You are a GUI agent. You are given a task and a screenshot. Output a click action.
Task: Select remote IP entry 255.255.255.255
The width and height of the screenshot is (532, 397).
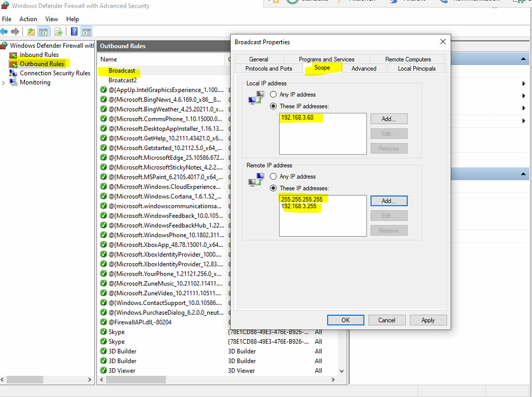click(x=302, y=199)
